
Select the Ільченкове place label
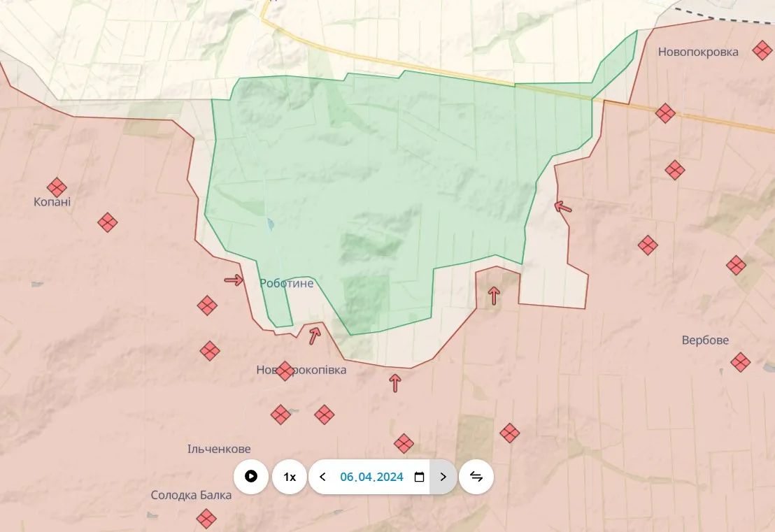[219, 449]
